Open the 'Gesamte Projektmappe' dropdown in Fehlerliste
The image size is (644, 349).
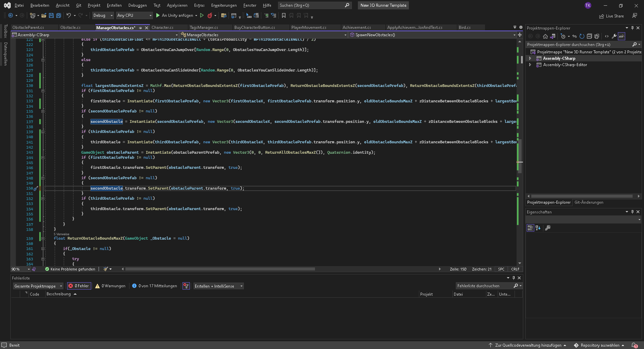(x=38, y=286)
